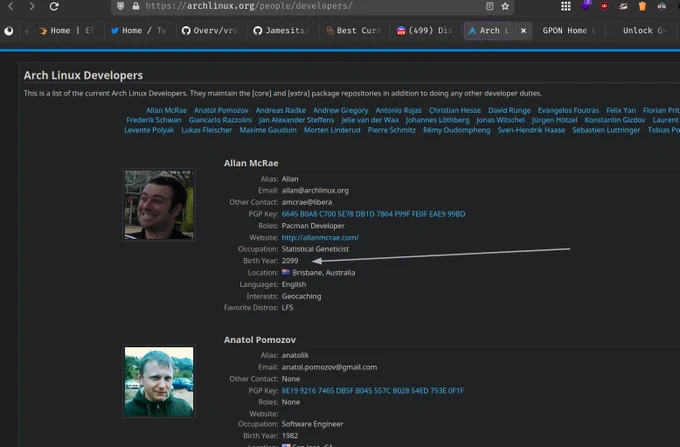The width and height of the screenshot is (680, 447).
Task: Open Allan McRae's PGP key link
Action: coord(373,214)
